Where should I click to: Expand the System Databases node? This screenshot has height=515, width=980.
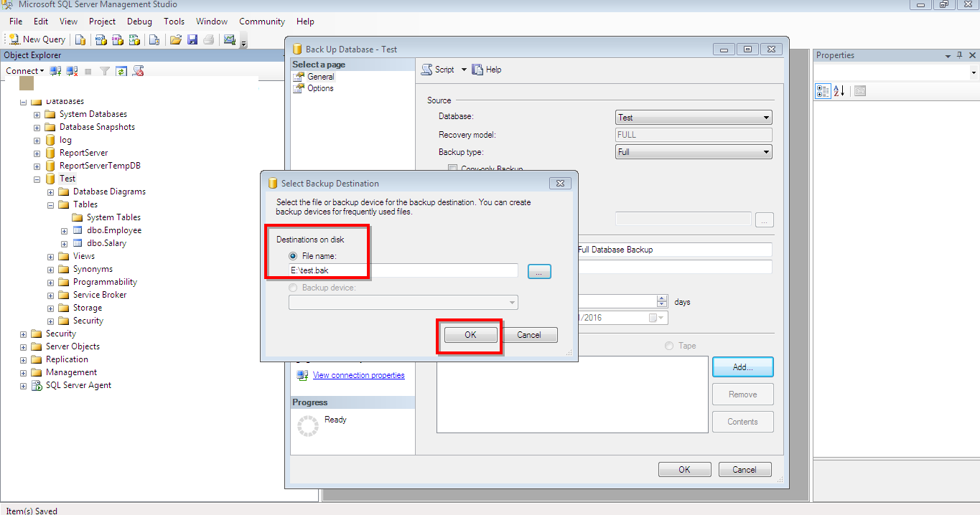[37, 115]
